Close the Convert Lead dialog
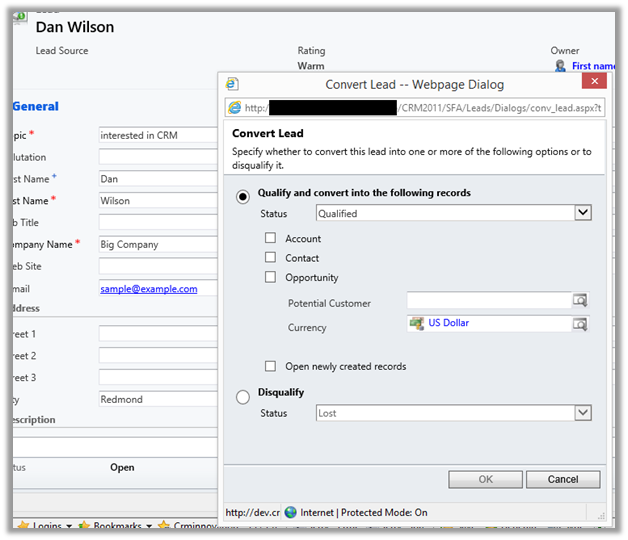The width and height of the screenshot is (628, 540). [x=594, y=84]
